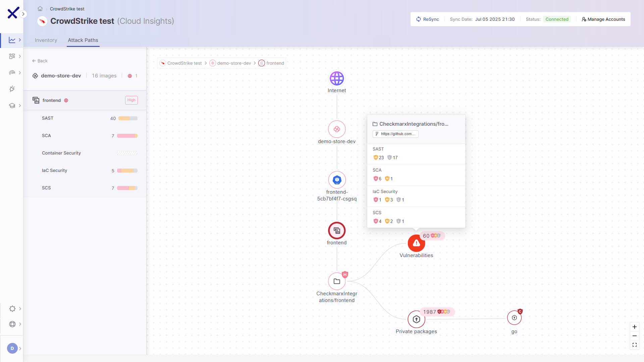Select the go package node
644x362 pixels.
[514, 318]
